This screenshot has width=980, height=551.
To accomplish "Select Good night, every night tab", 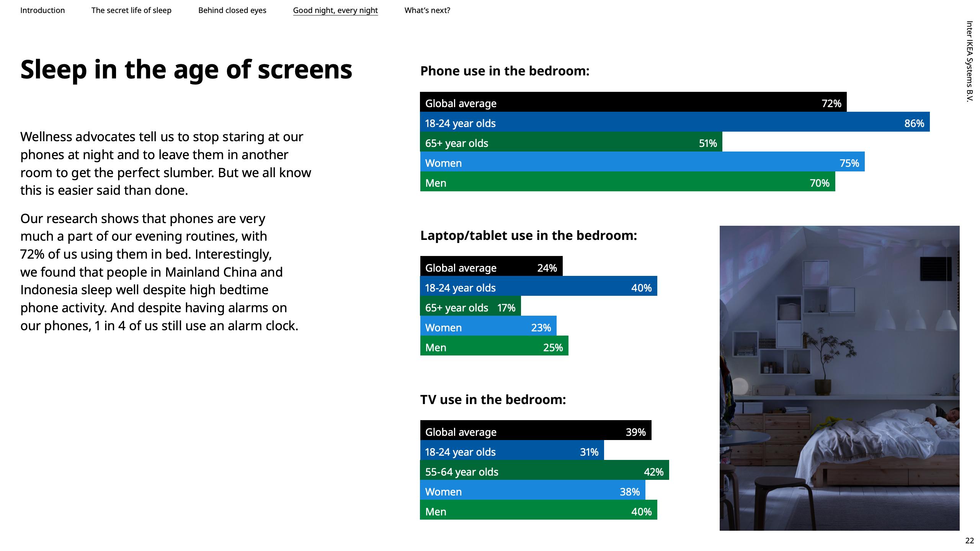I will 335,10.
